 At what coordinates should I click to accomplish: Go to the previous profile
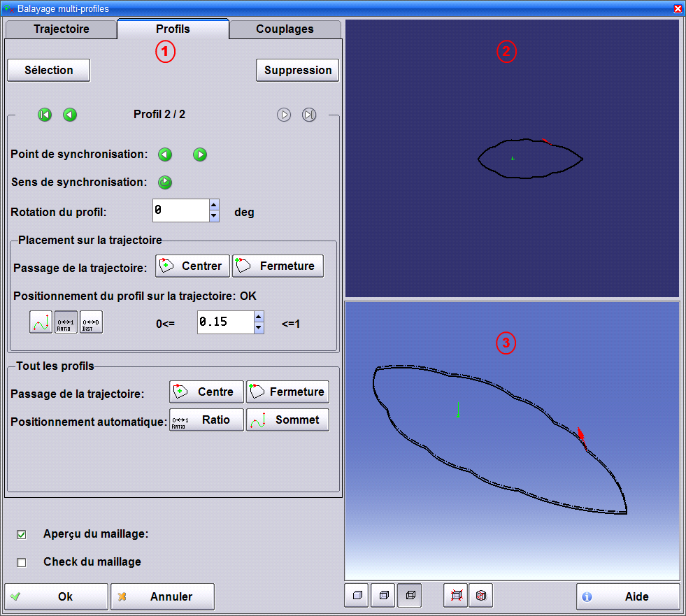pyautogui.click(x=70, y=115)
